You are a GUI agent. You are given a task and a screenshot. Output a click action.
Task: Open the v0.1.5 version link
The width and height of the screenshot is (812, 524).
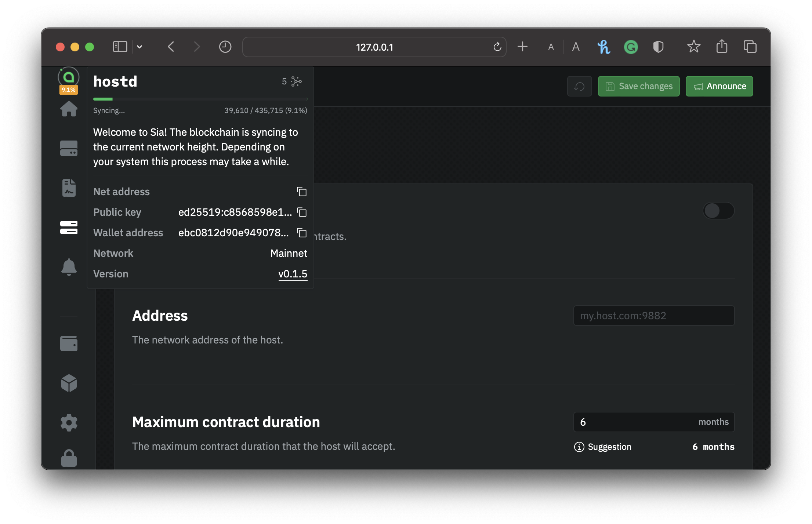(293, 274)
